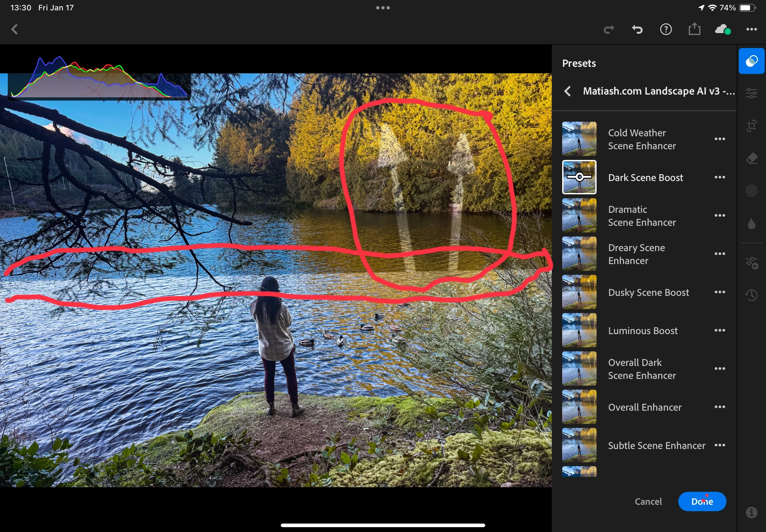
Task: Open the Share export icon
Action: coord(694,29)
